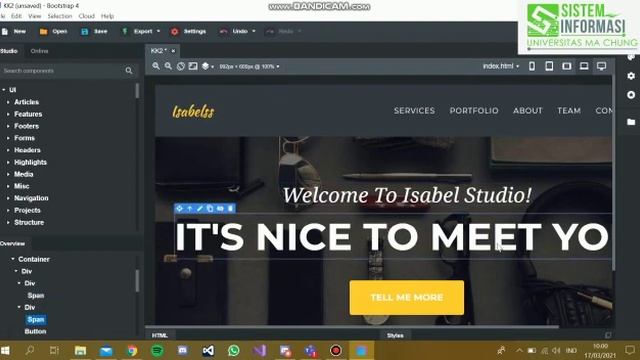Screen dimensions: 640x360
Task: Click the PORTFOLIO nav link
Action: tap(474, 111)
